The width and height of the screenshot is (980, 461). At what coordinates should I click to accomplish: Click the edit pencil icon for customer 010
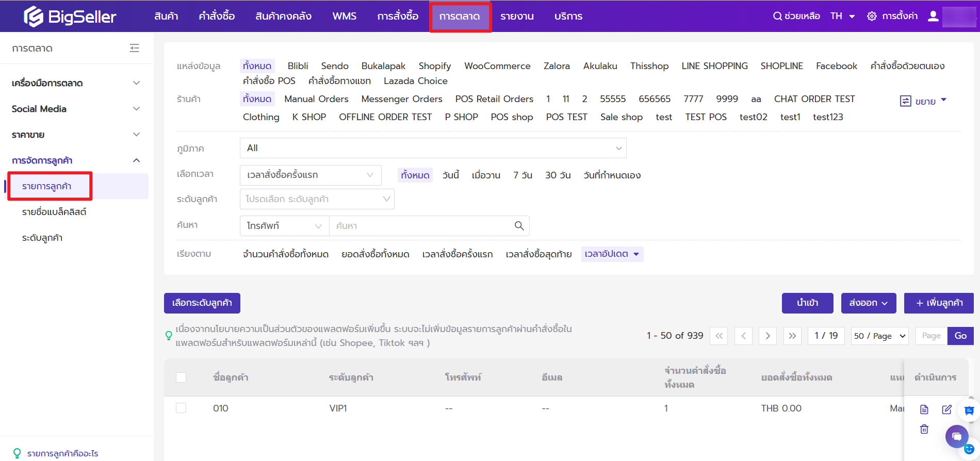point(946,409)
